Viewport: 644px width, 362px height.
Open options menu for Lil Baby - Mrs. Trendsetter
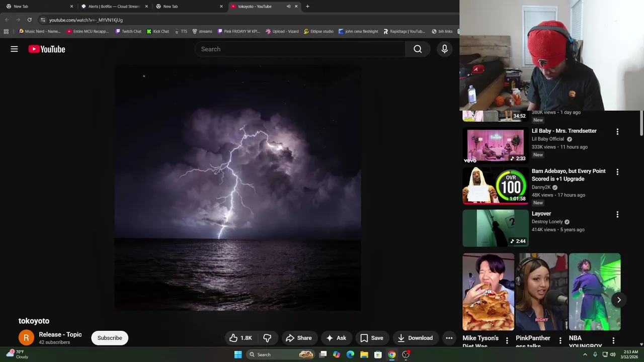point(617,132)
